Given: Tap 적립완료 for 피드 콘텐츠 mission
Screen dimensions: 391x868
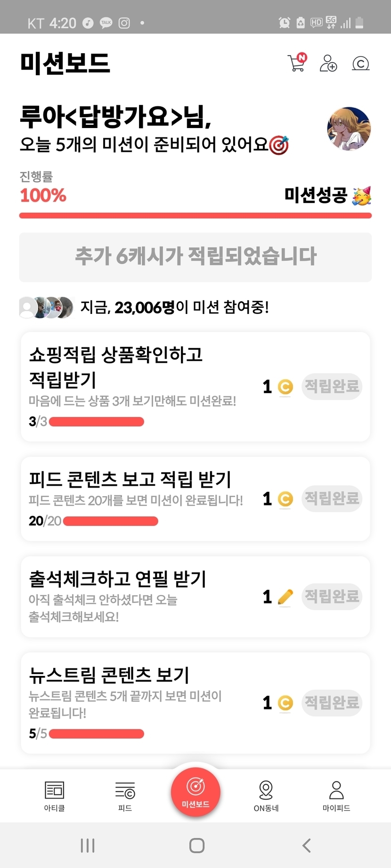Looking at the screenshot, I should pyautogui.click(x=332, y=498).
